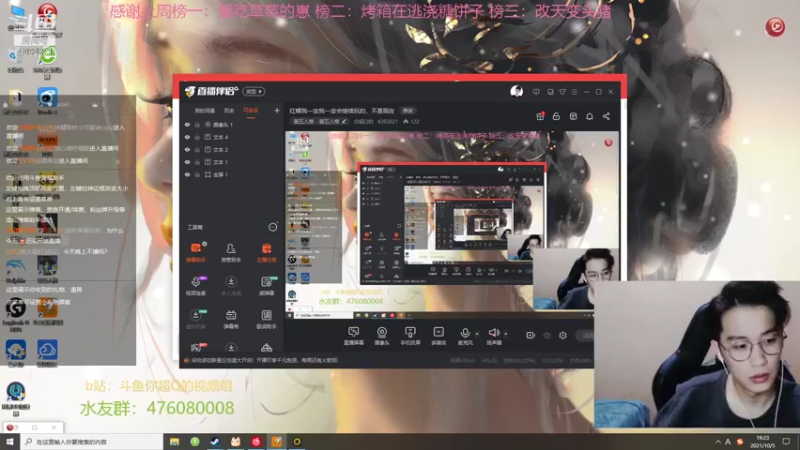The width and height of the screenshot is (800, 450).
Task: Open the gift box with red badge
Action: (540, 116)
